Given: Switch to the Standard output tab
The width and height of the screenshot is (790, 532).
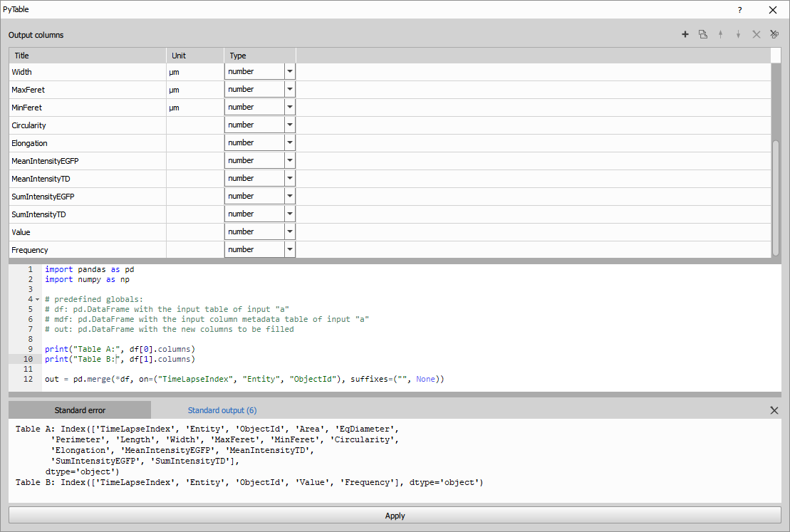Looking at the screenshot, I should pyautogui.click(x=222, y=410).
